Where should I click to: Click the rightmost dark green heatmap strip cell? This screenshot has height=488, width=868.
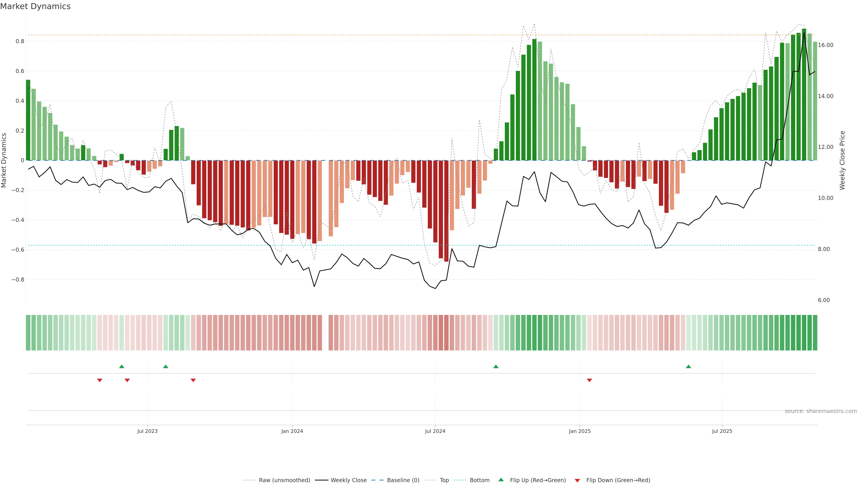[x=815, y=333]
